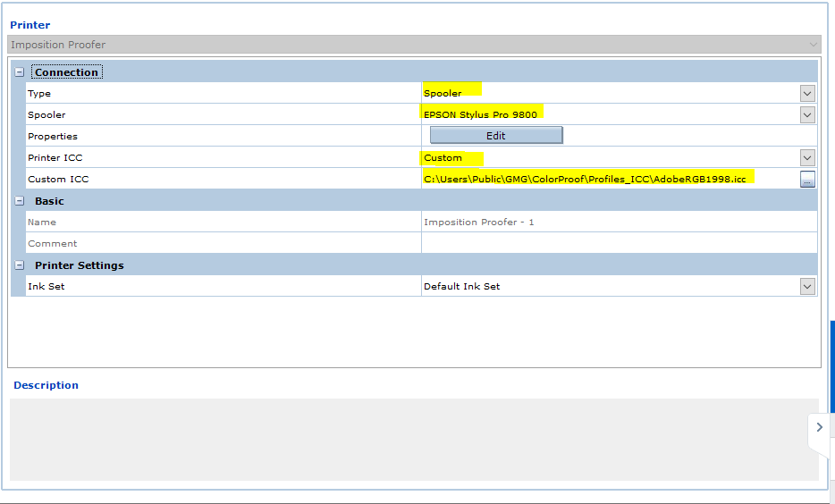Image resolution: width=835 pixels, height=504 pixels.
Task: Browse for Custom ICC file
Action: (807, 180)
